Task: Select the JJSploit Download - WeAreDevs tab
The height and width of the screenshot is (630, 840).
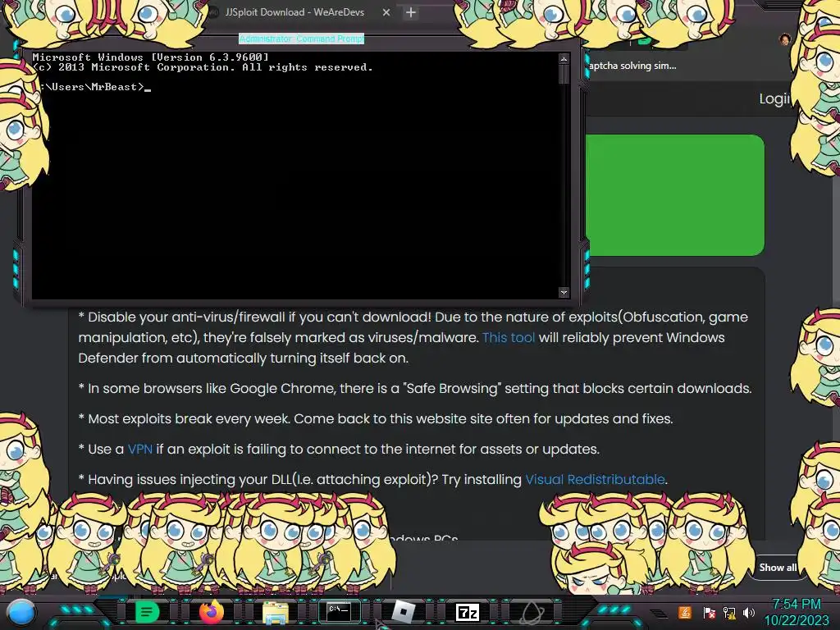Action: click(x=294, y=12)
